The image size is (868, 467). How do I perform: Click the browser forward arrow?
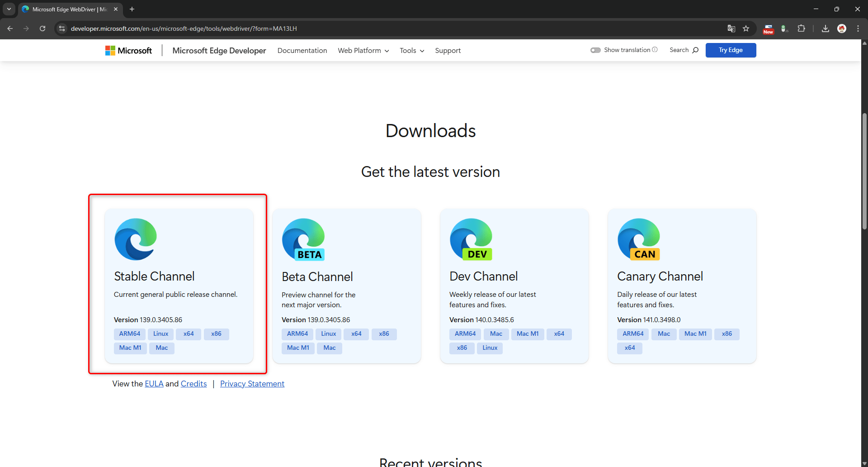26,29
